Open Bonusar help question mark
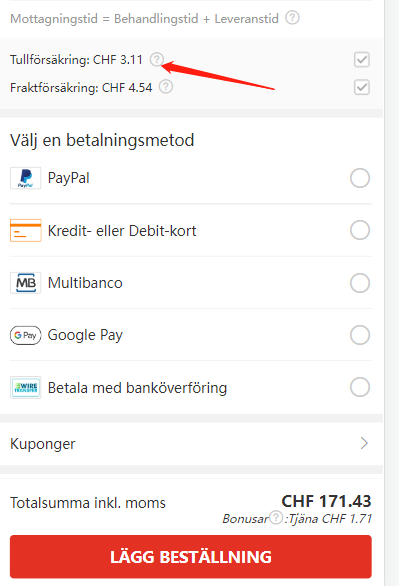The image size is (399, 586). (276, 518)
